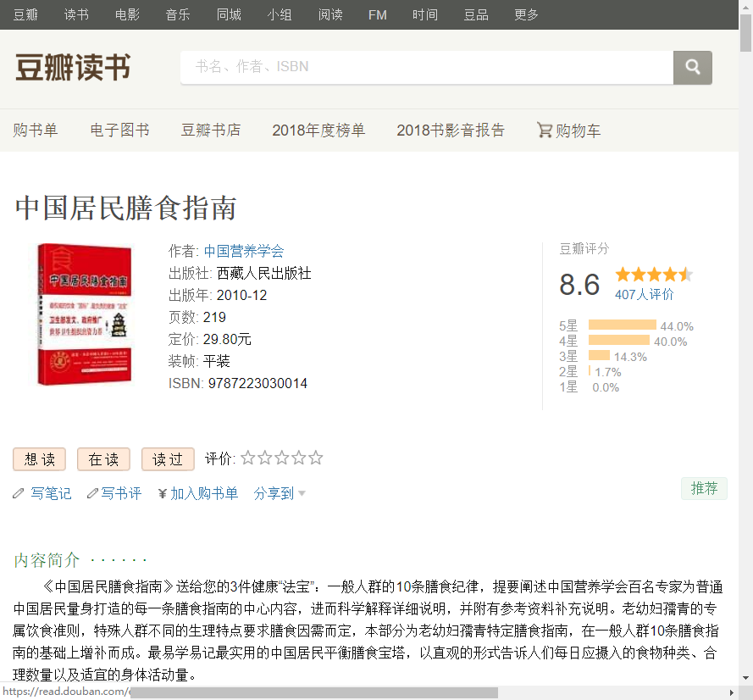Open 读书 in the top navigation
The width and height of the screenshot is (753, 700).
pyautogui.click(x=76, y=15)
